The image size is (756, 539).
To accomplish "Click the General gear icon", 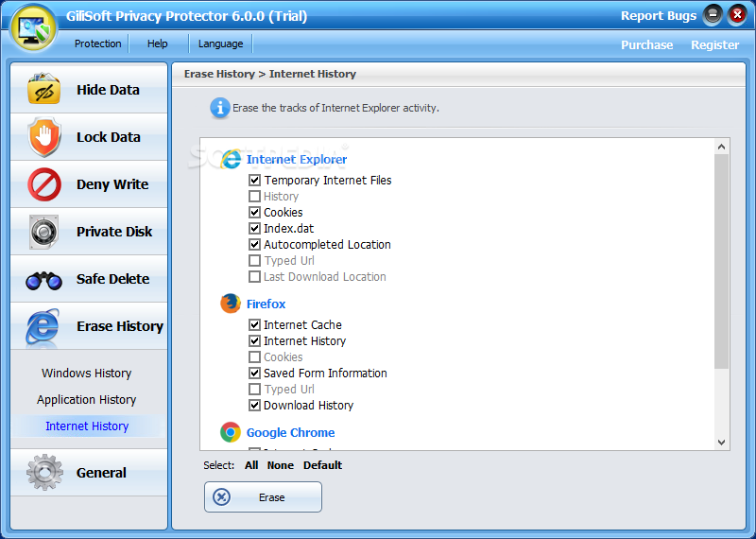I will point(44,472).
